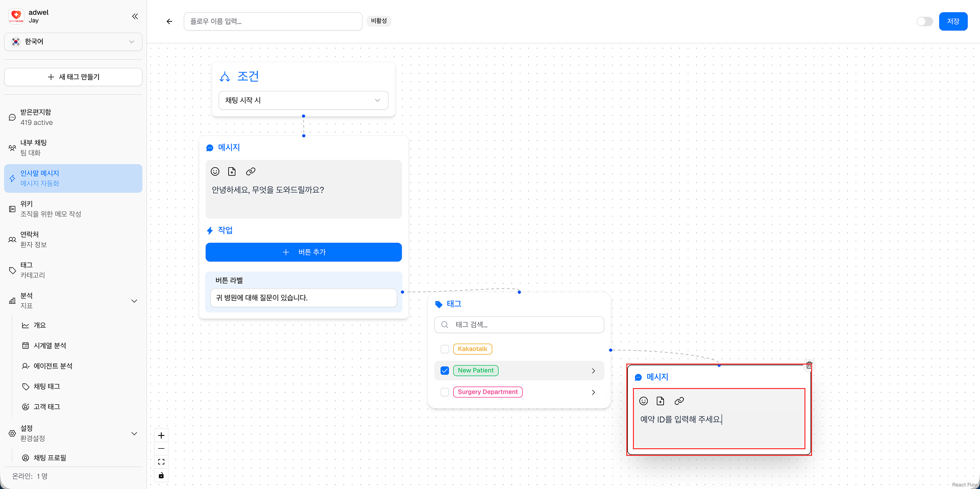980x489 pixels.
Task: Toggle the flow activation switch
Action: point(924,21)
